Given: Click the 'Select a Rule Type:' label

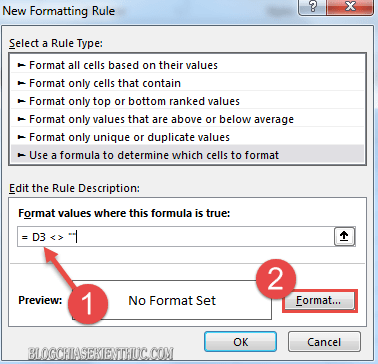Looking at the screenshot, I should coord(56,44).
